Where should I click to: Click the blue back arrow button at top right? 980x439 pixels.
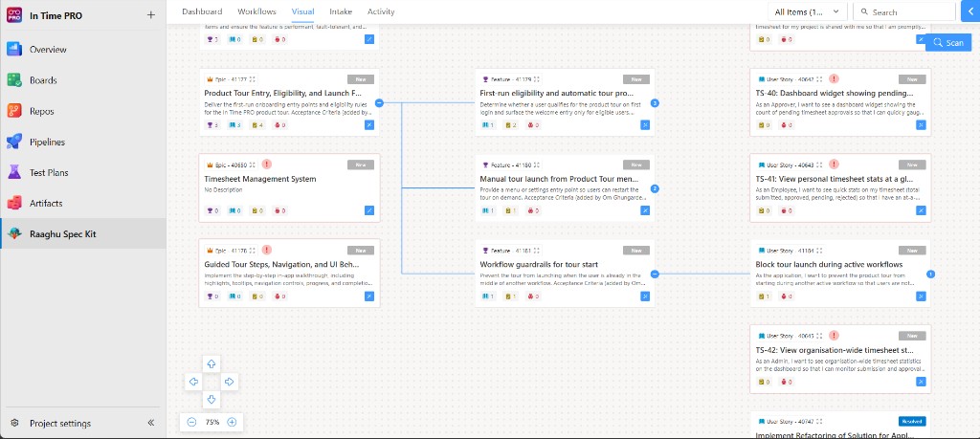pos(970,11)
